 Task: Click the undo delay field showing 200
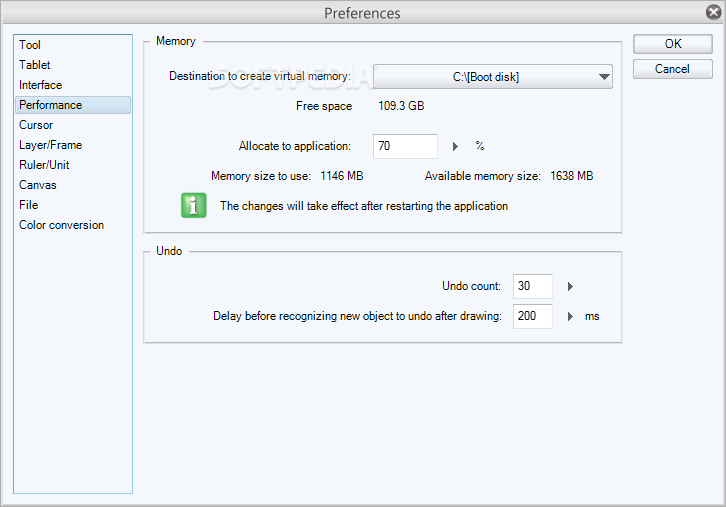(532, 316)
